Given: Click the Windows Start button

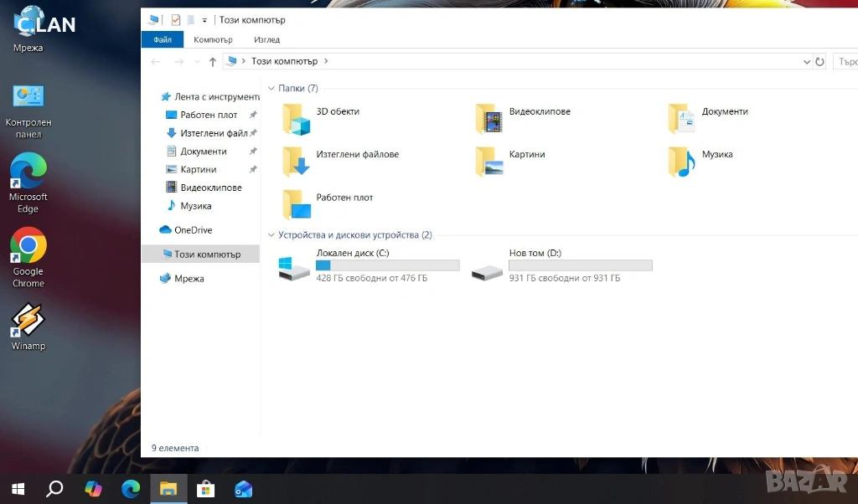Looking at the screenshot, I should (x=18, y=489).
